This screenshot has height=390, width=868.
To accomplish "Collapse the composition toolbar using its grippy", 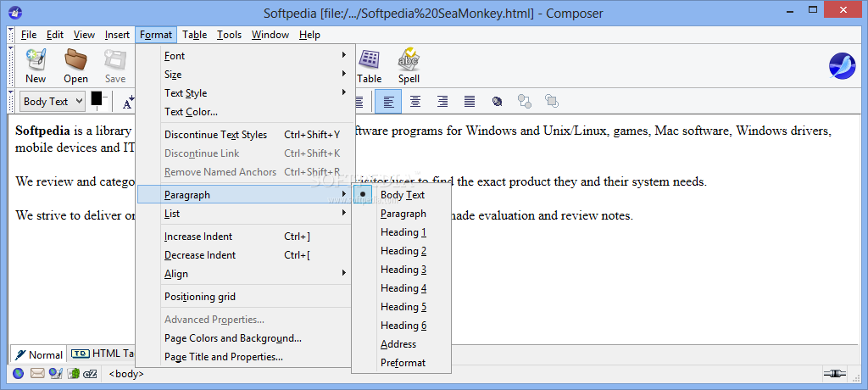I will coord(10,64).
